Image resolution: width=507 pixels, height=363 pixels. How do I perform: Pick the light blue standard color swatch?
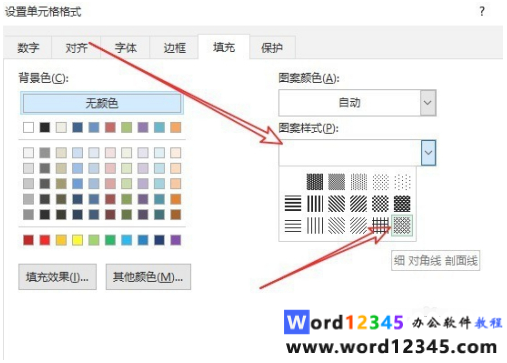click(x=126, y=240)
